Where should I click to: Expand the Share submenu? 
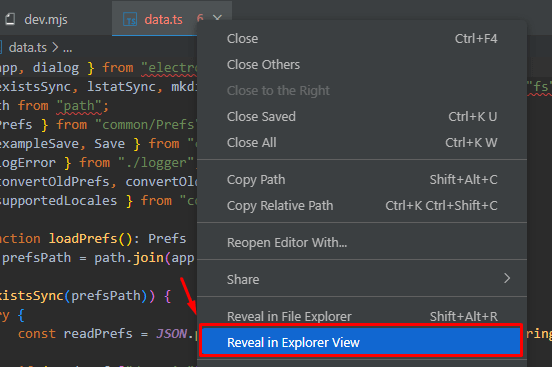[x=362, y=279]
